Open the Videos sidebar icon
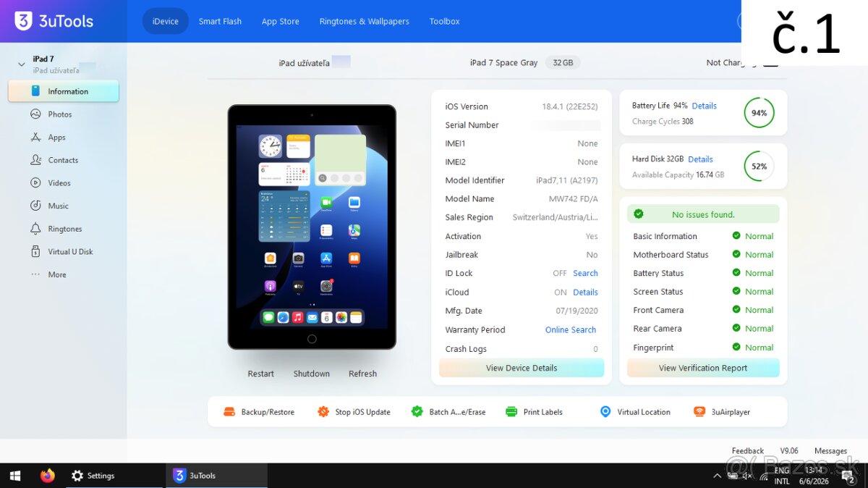 (35, 183)
